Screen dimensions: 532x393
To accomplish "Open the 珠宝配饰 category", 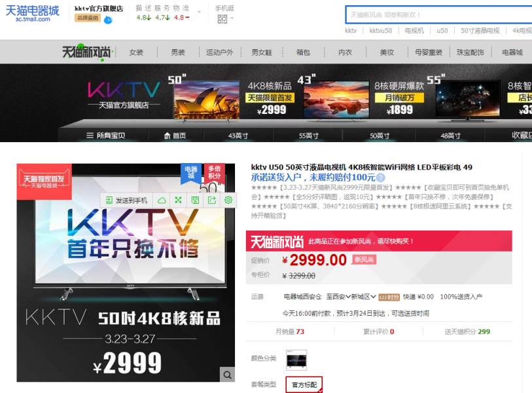I will (470, 52).
